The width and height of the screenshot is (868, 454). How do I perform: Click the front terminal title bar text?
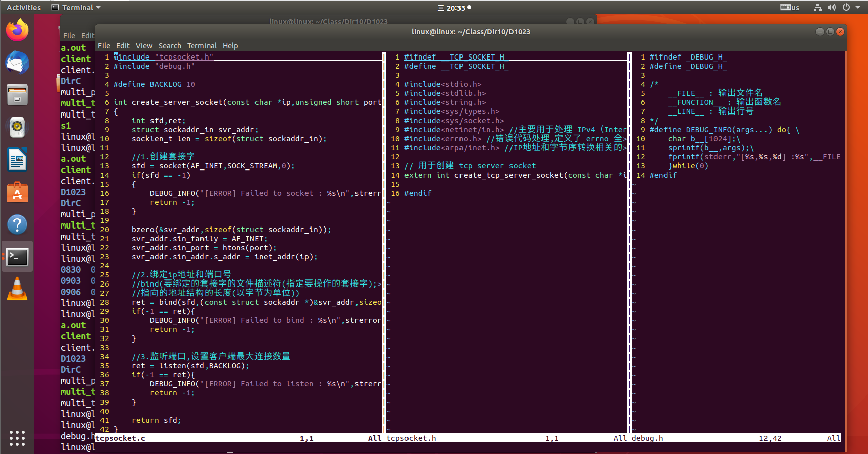[471, 32]
